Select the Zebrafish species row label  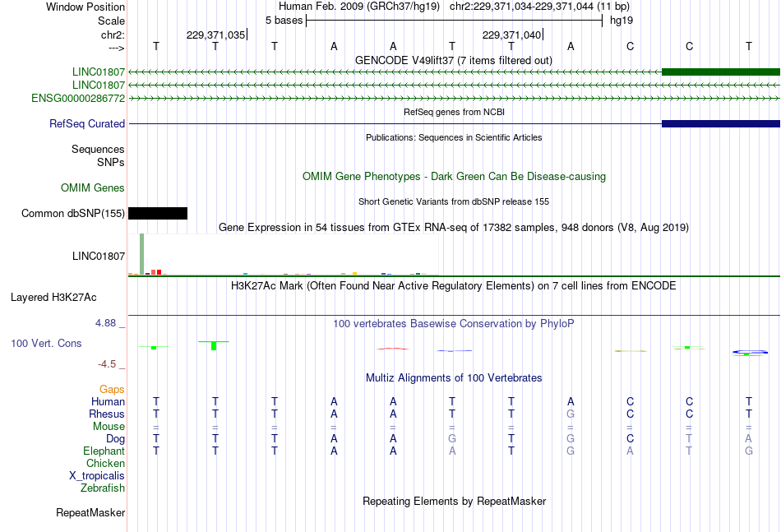(x=103, y=488)
